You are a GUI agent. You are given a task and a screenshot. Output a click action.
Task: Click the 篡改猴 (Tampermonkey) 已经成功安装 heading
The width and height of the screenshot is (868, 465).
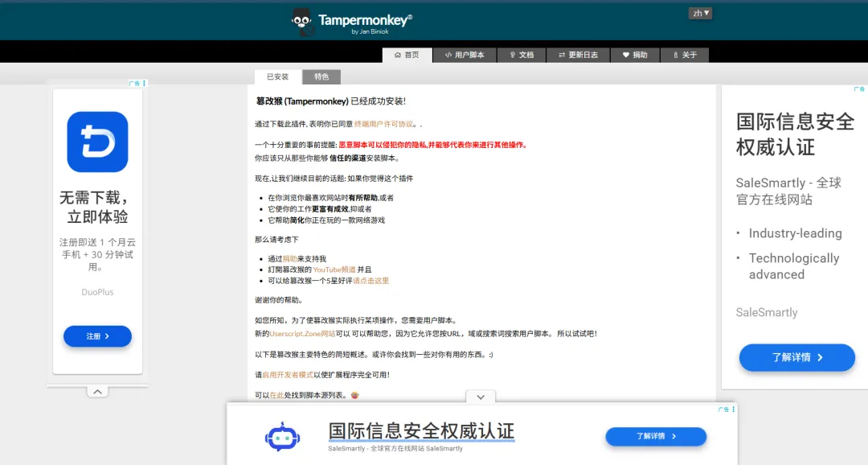[x=331, y=101]
